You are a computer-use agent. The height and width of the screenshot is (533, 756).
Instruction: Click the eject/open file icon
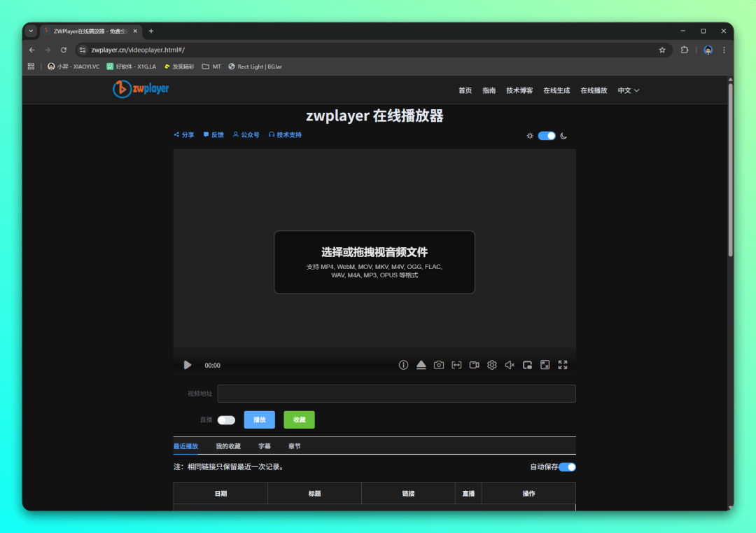pyautogui.click(x=421, y=365)
